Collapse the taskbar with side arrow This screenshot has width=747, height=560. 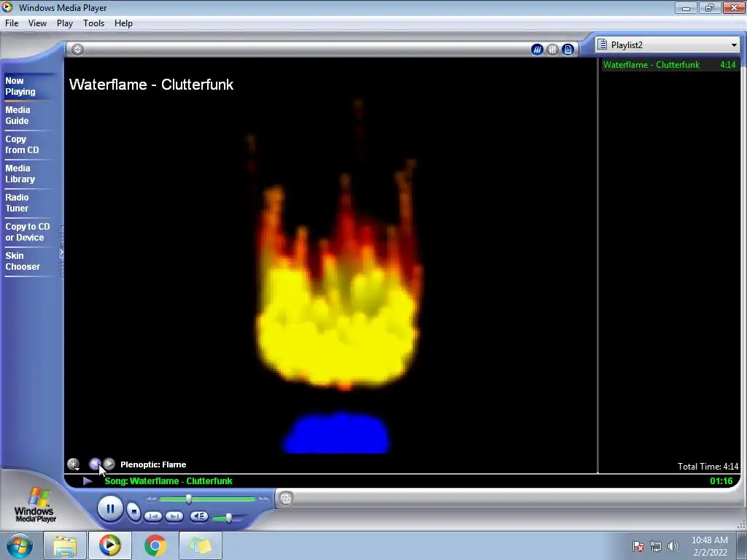coord(61,252)
